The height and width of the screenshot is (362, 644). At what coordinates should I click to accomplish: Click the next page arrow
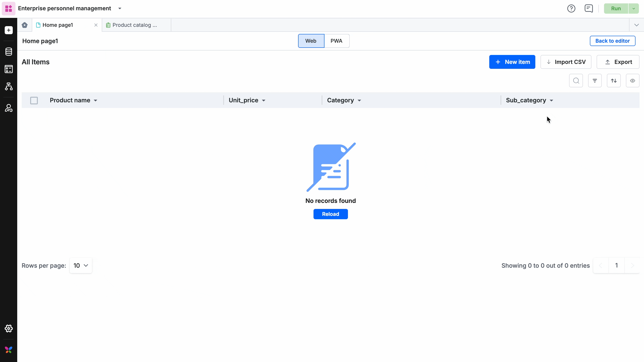pos(632,265)
